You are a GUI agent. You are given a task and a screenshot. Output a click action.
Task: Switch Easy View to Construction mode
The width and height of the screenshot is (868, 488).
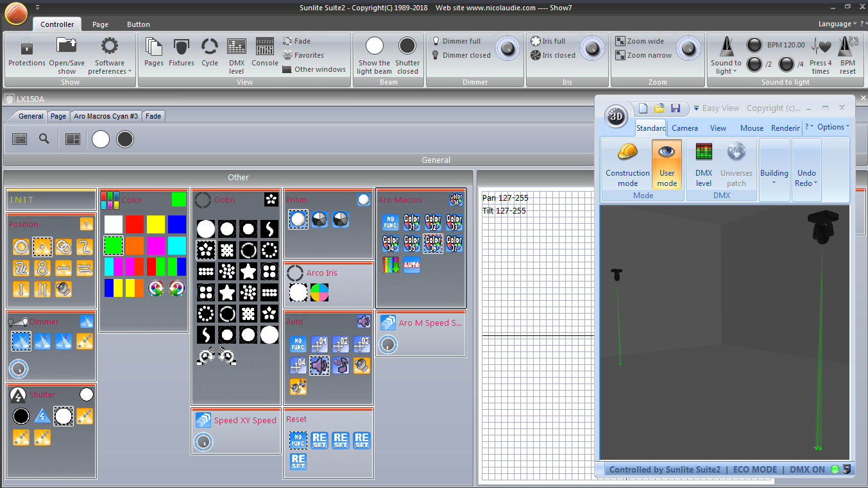627,165
